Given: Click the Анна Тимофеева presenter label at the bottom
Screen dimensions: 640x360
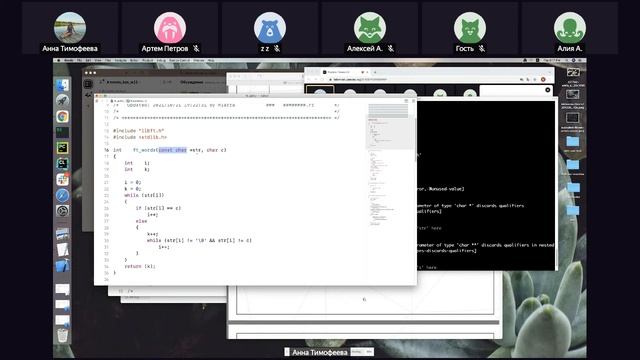Looking at the screenshot, I should pyautogui.click(x=320, y=352).
